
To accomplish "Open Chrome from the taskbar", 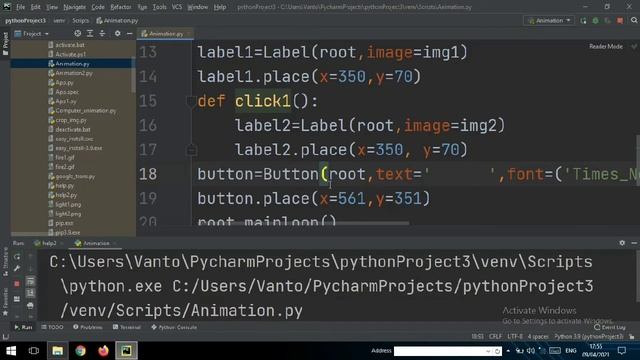I will click(80, 351).
